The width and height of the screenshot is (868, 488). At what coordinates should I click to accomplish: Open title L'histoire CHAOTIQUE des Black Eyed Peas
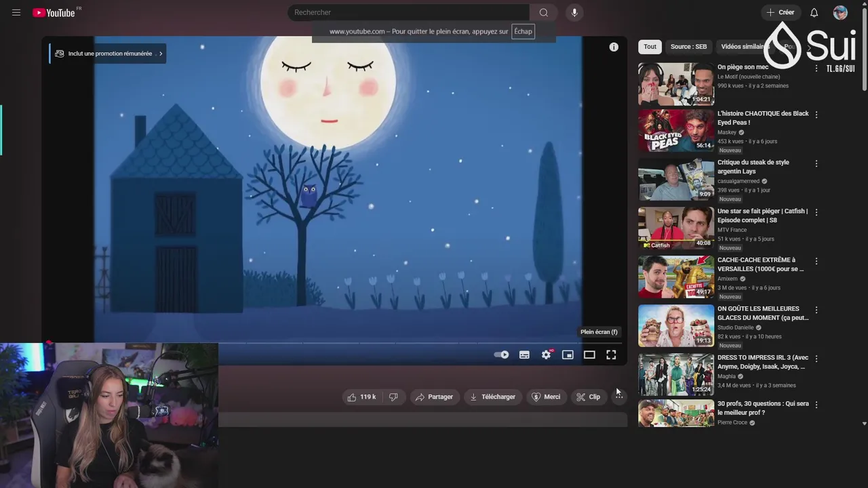763,118
